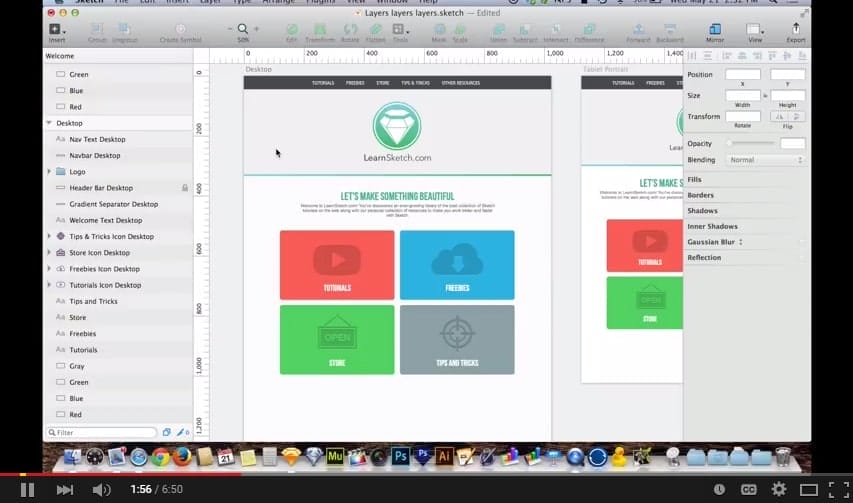Open the Welcome pages dropdown
This screenshot has width=853, height=503.
118,56
